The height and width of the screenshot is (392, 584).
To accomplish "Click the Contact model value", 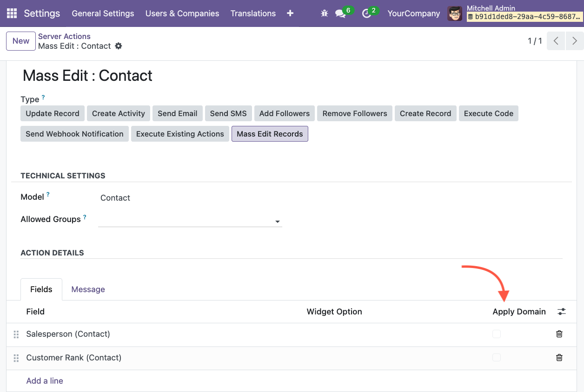I will click(x=115, y=198).
